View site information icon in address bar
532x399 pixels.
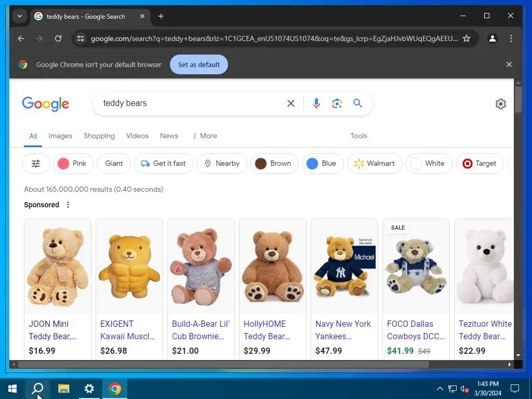point(81,38)
